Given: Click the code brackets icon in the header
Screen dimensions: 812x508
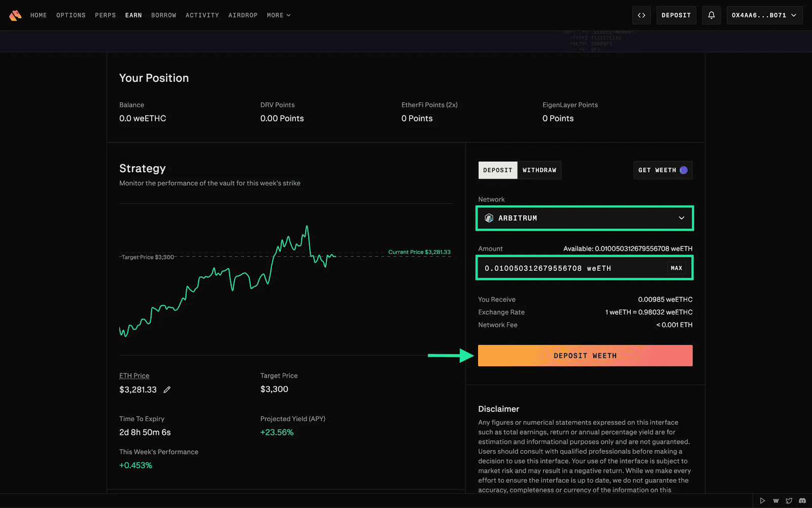Looking at the screenshot, I should [x=641, y=15].
